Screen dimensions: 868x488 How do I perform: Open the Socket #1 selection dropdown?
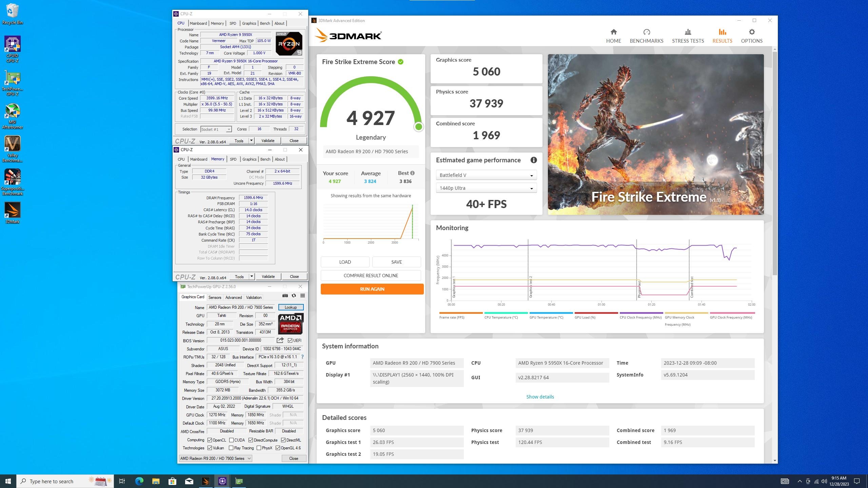pyautogui.click(x=216, y=129)
